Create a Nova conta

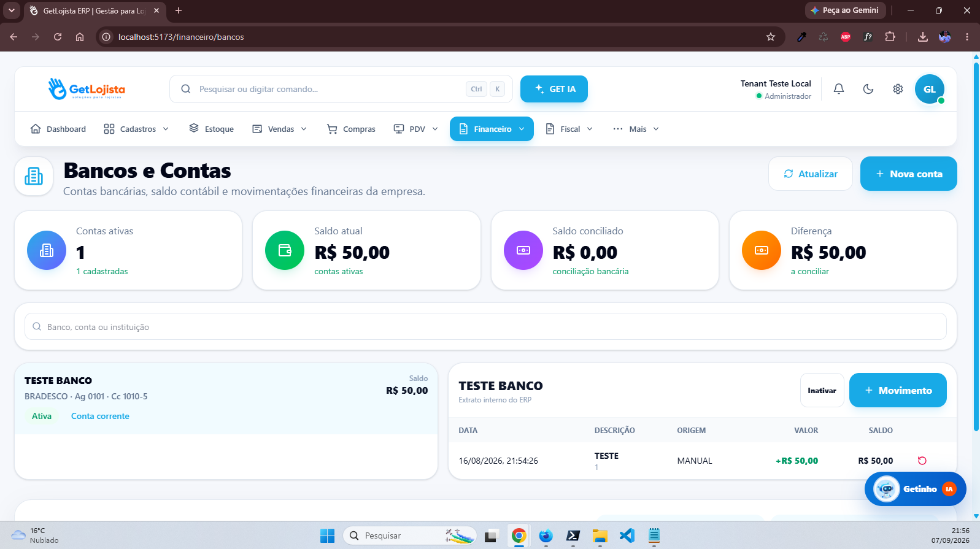[909, 174]
